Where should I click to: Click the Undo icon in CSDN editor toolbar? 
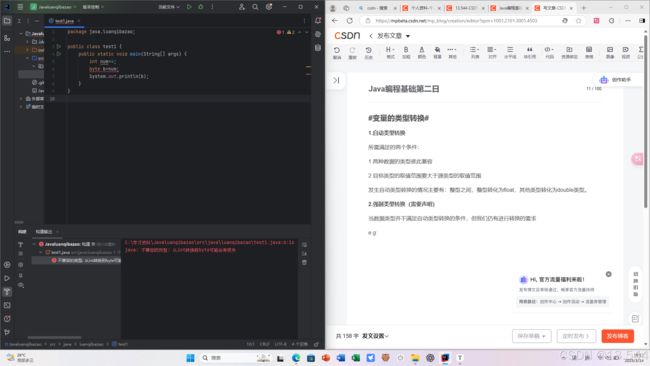(x=337, y=52)
